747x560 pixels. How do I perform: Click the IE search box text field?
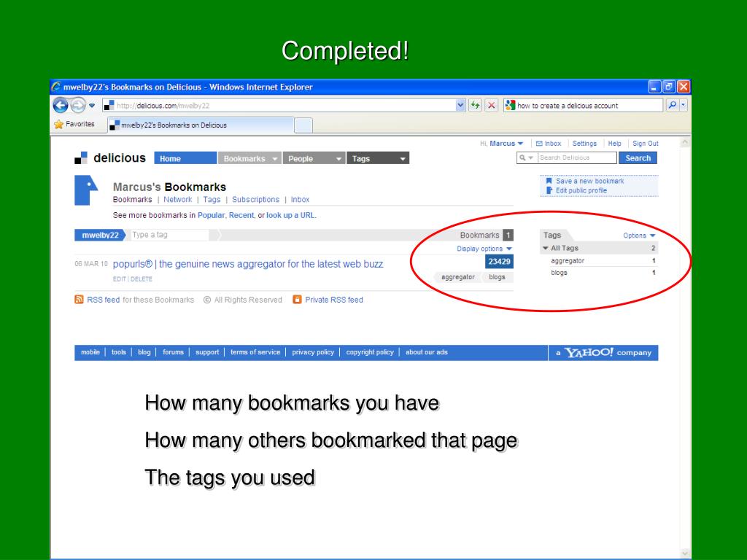coord(589,105)
